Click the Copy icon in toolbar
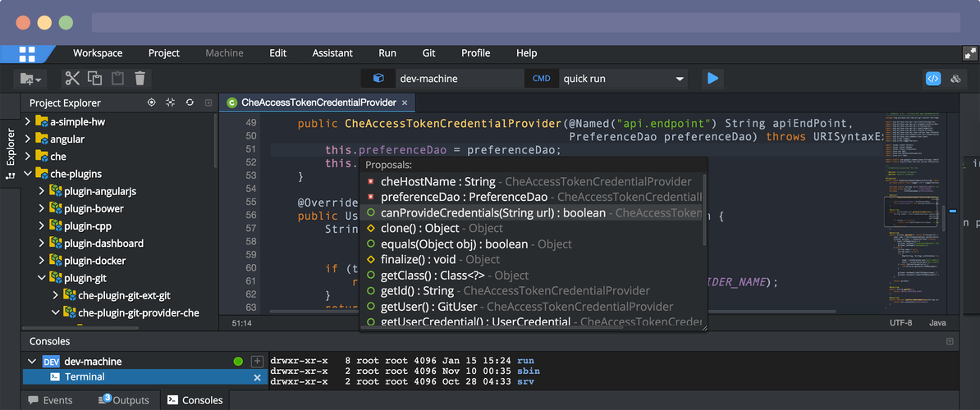 [94, 79]
